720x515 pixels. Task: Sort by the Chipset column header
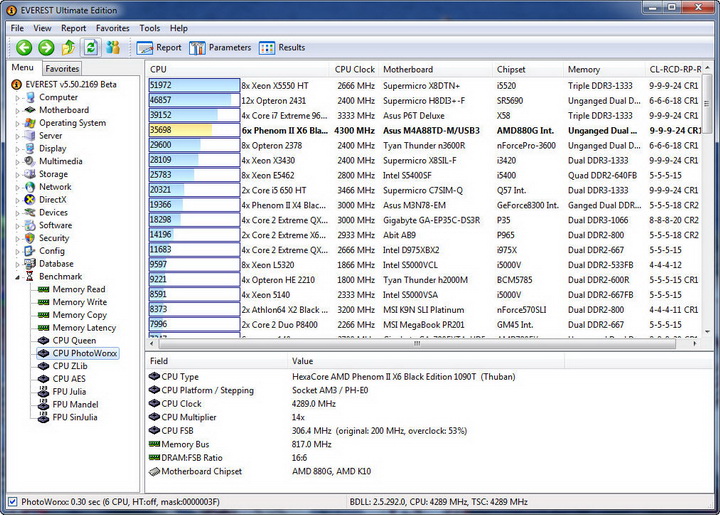pos(528,69)
